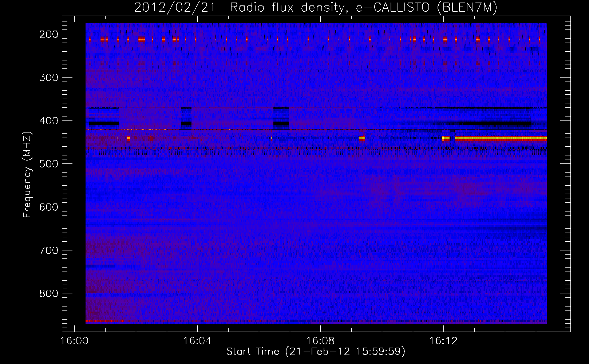Click the 16:12 time tick label
Image resolution: width=589 pixels, height=364 pixels.
click(443, 341)
